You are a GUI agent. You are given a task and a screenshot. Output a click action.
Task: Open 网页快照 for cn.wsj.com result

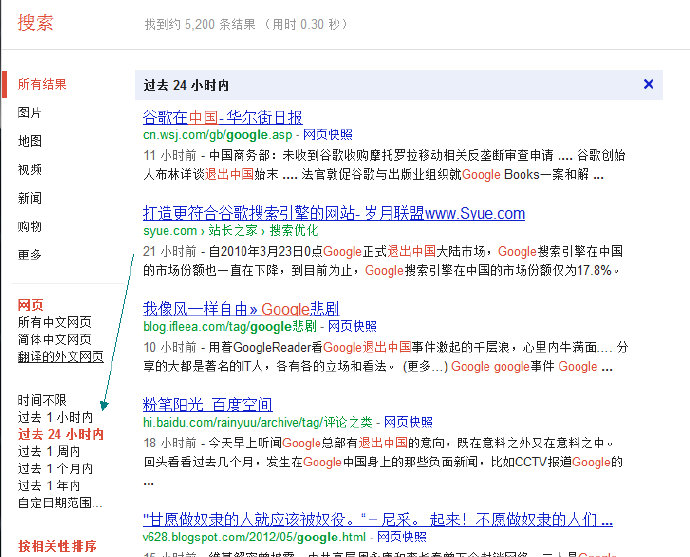click(328, 135)
